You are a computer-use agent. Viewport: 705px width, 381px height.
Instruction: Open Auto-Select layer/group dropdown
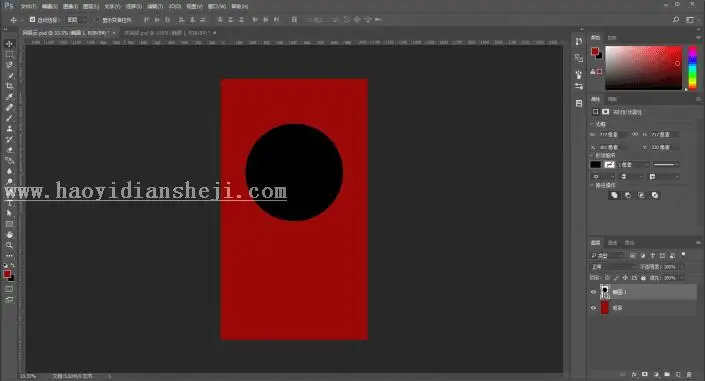(76, 20)
